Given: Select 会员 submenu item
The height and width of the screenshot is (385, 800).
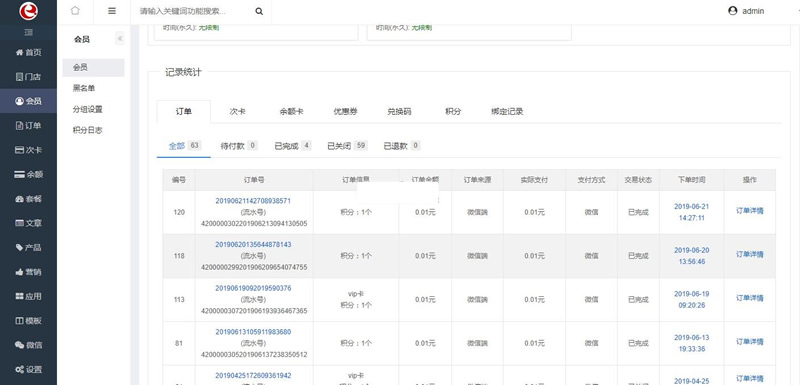Looking at the screenshot, I should pos(93,67).
